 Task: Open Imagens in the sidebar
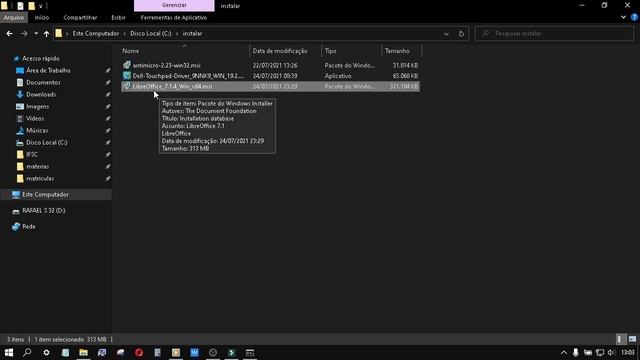click(37, 107)
